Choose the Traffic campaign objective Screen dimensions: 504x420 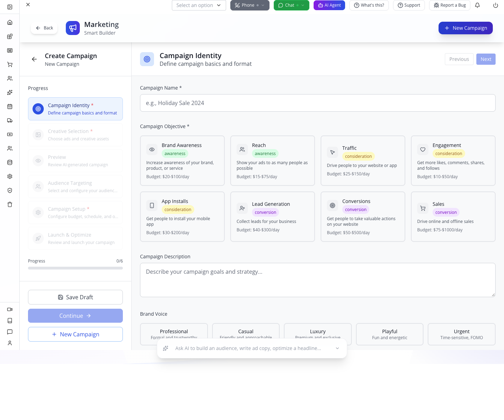click(x=363, y=161)
